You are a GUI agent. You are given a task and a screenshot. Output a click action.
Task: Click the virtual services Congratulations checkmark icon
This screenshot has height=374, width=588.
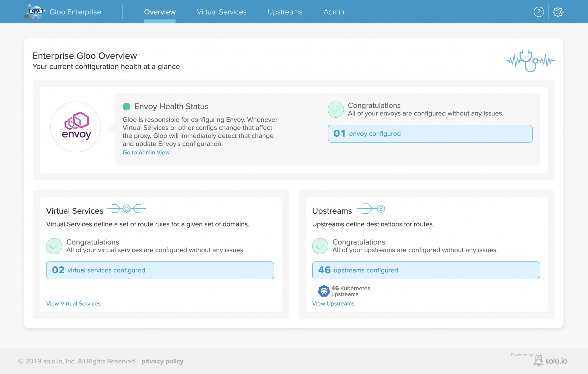(54, 246)
